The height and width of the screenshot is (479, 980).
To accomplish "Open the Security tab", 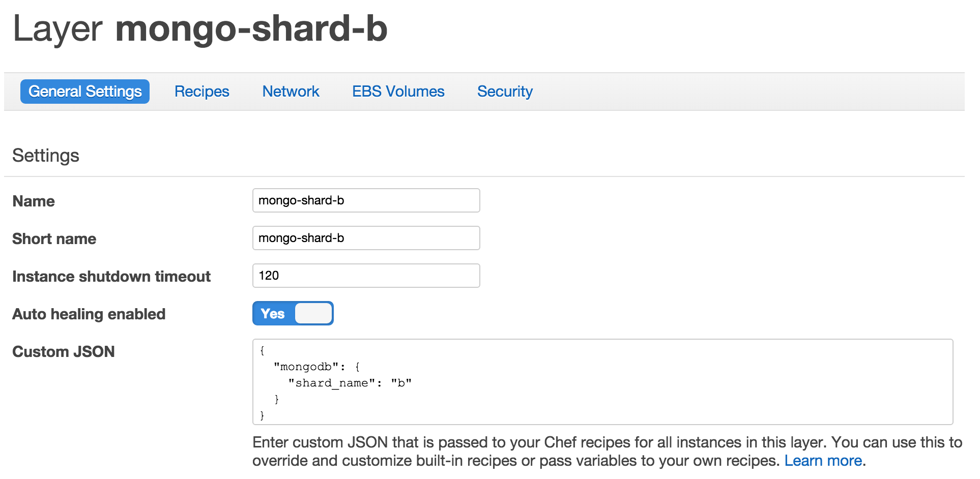I will (x=505, y=92).
